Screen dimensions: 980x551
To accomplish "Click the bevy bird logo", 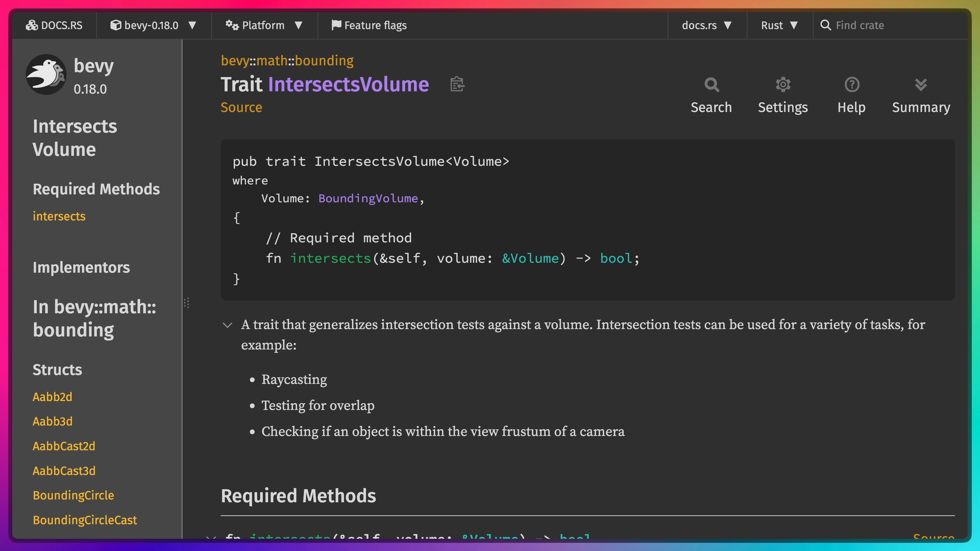I will click(46, 74).
